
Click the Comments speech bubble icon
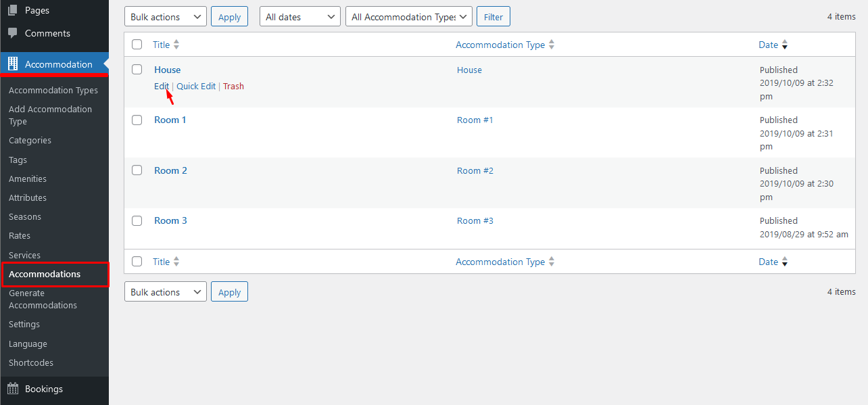(x=13, y=33)
